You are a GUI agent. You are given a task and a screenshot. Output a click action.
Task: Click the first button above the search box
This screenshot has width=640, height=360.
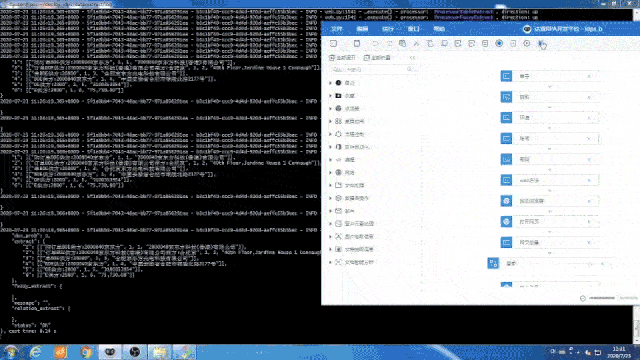coord(343,58)
